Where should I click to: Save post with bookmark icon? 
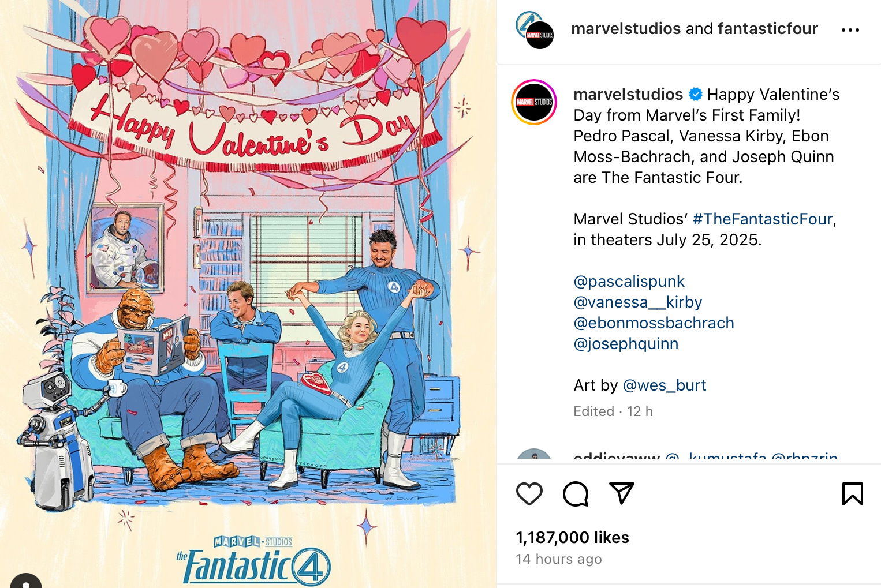coord(852,494)
